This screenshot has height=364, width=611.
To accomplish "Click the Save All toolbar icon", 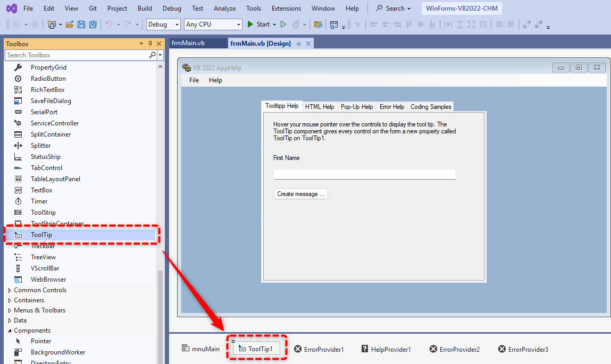I will pyautogui.click(x=93, y=24).
